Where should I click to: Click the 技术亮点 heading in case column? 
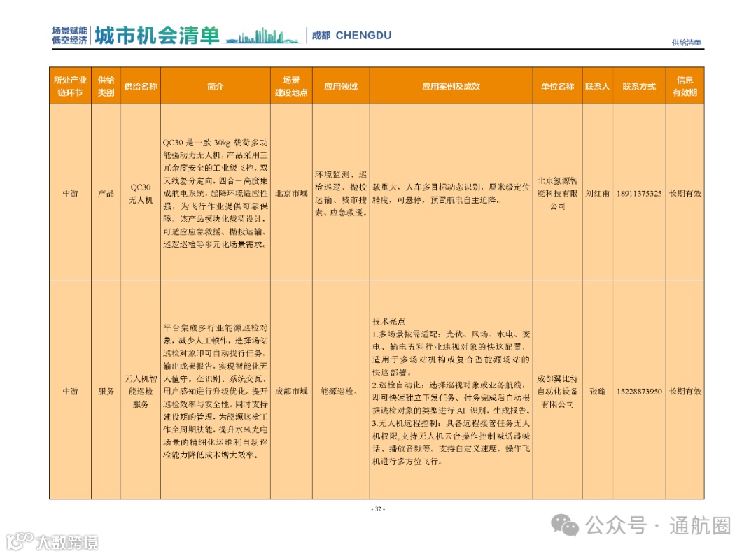coord(388,322)
